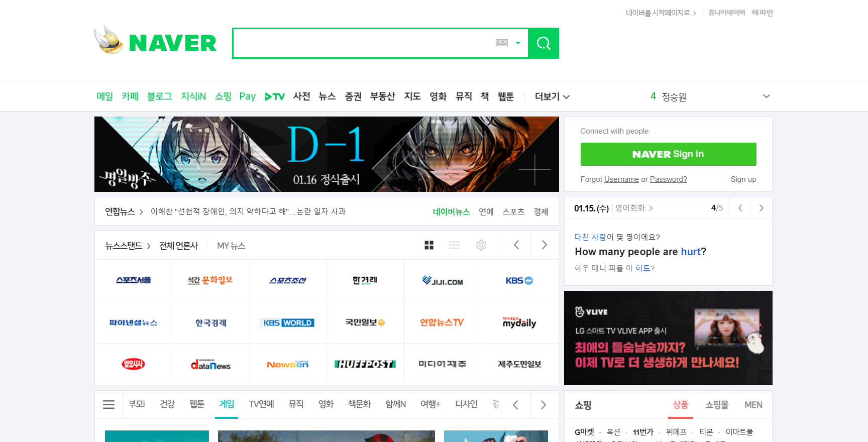868x442 pixels.
Task: Open the Forgot Password link
Action: tap(668, 179)
